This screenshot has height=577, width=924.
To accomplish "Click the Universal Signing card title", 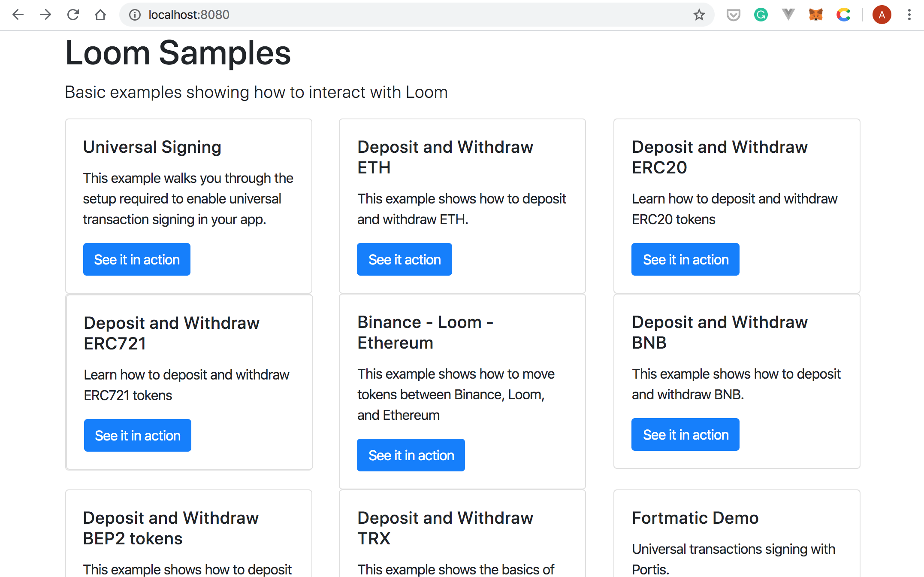I will point(152,147).
